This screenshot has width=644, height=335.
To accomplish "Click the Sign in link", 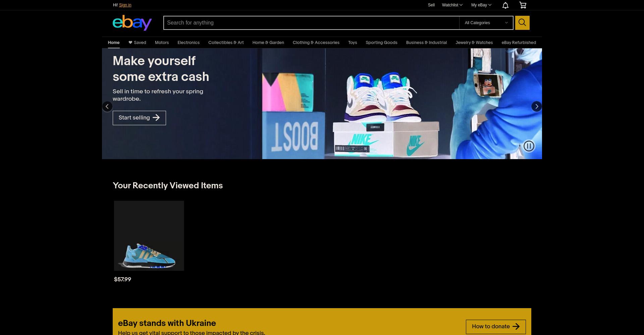I will [x=125, y=5].
